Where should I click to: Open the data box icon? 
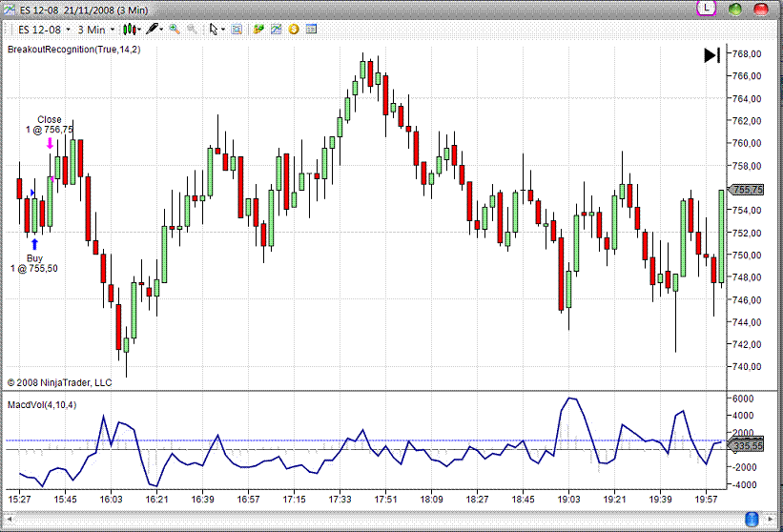pos(237,30)
